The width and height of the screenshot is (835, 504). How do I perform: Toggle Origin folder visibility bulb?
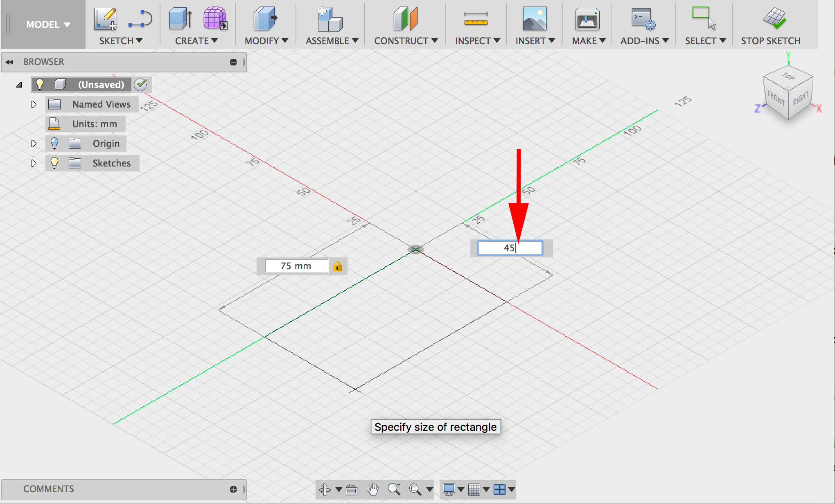54,144
